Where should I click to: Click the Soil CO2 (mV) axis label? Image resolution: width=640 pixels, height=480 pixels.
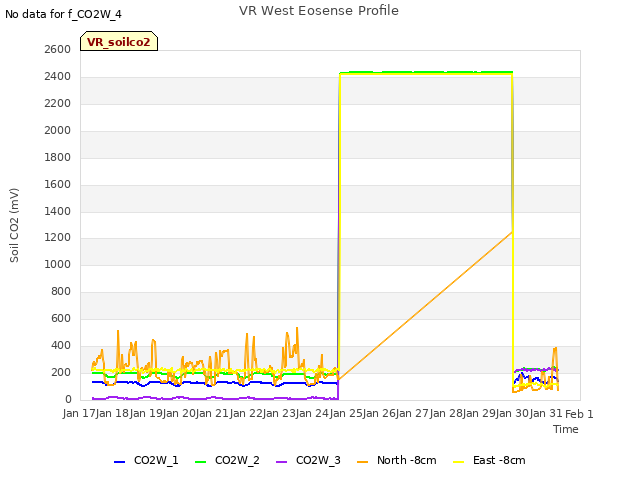coord(14,225)
